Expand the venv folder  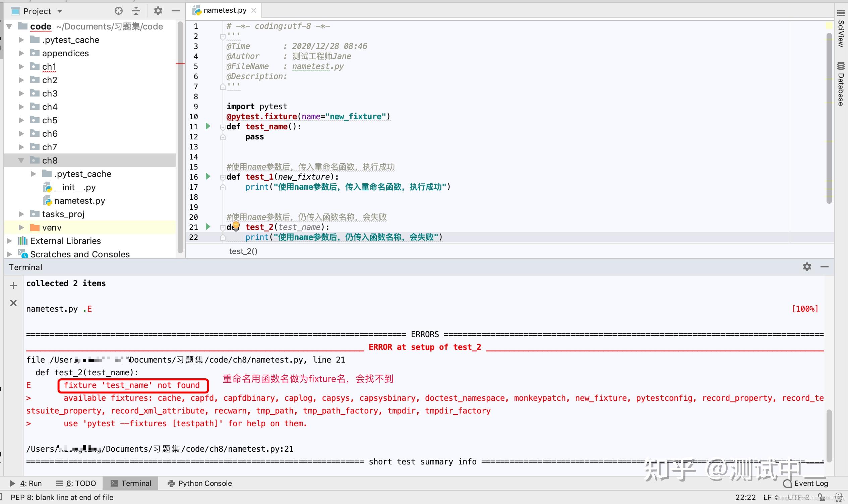(21, 227)
